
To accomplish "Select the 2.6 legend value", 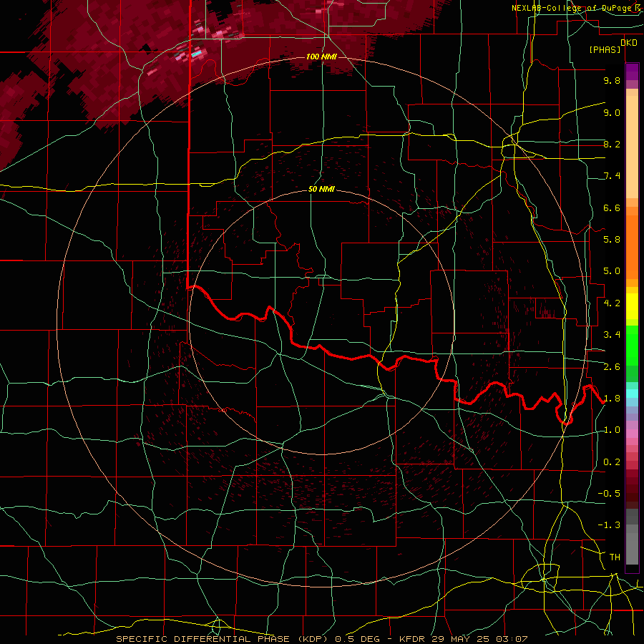I will click(x=612, y=367).
